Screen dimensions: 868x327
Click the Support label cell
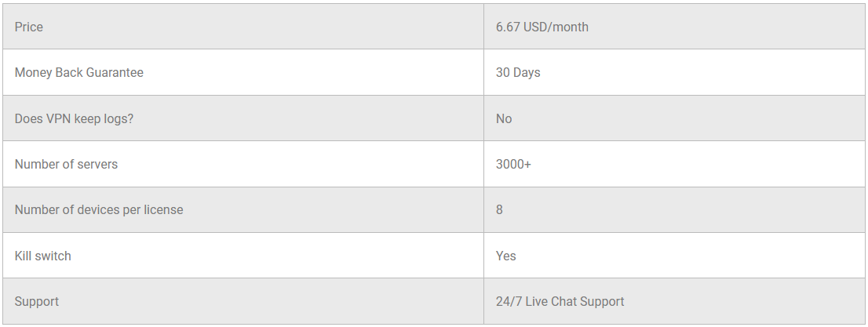(37, 302)
